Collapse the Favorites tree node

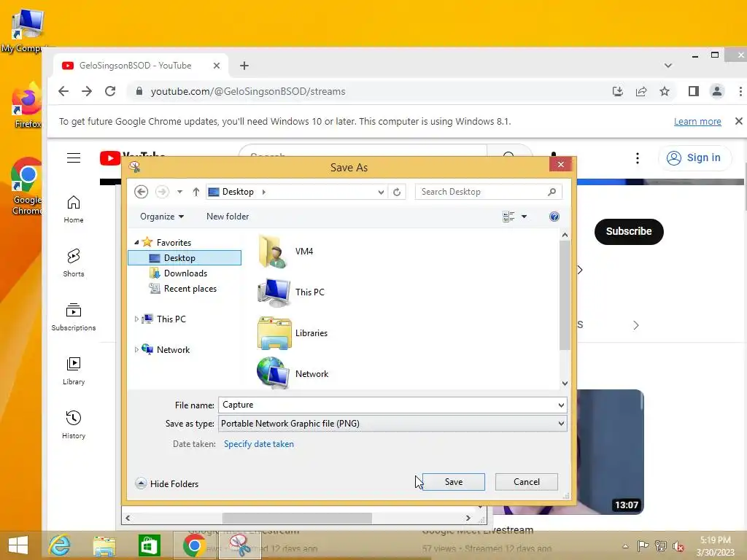click(136, 242)
